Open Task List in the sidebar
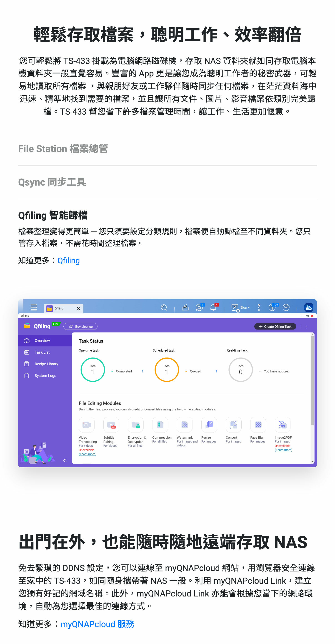 45,352
